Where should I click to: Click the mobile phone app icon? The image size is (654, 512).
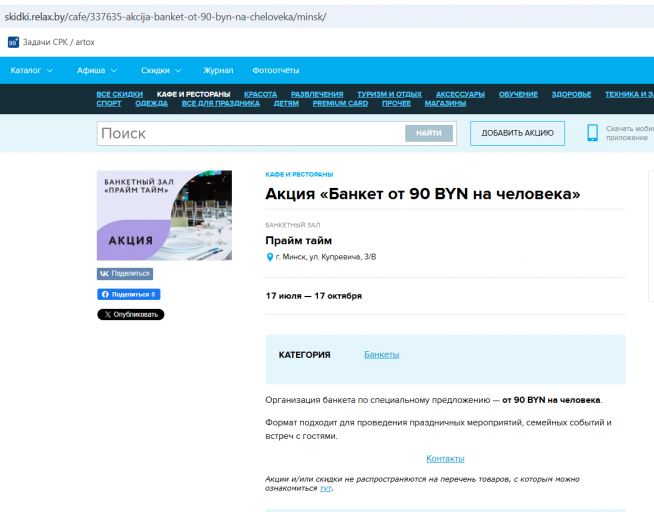pos(592,133)
